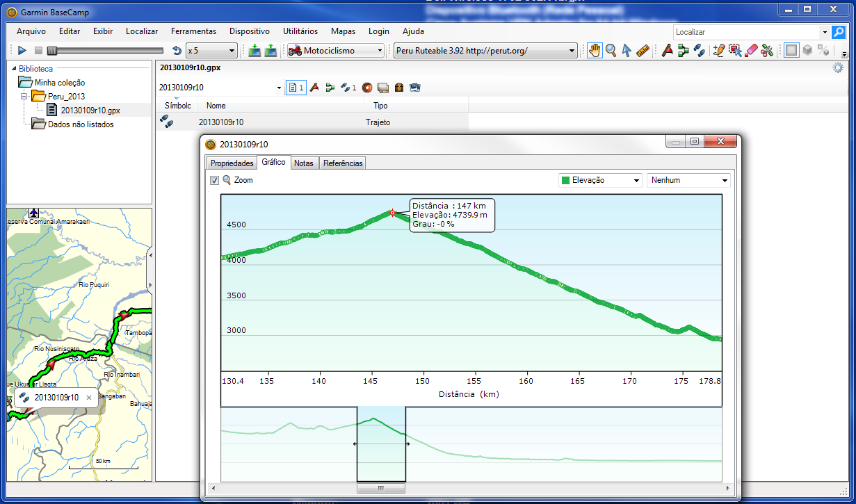Toggle the Zoom checkbox in graph
Screen dimensions: 856x504
pyautogui.click(x=215, y=180)
